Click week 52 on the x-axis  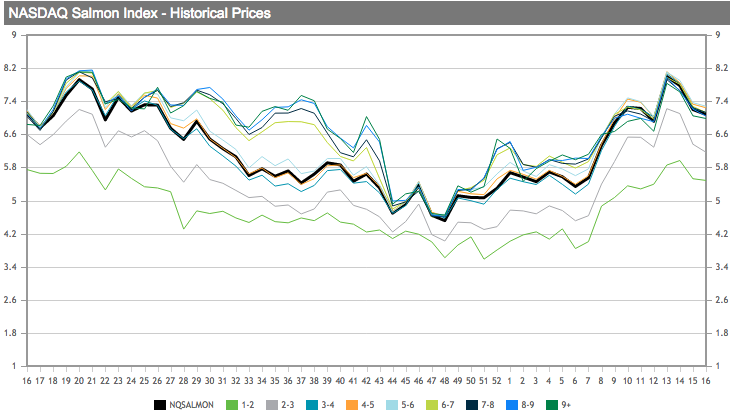point(496,381)
